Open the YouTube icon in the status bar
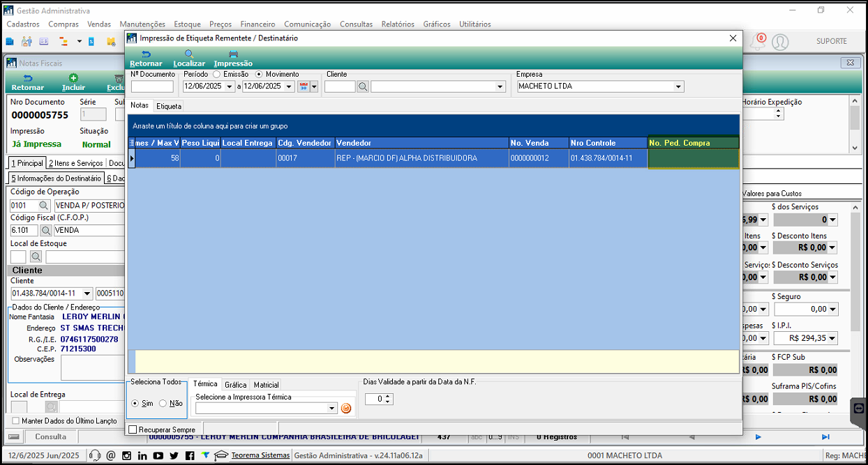The width and height of the screenshot is (868, 465). (x=158, y=455)
